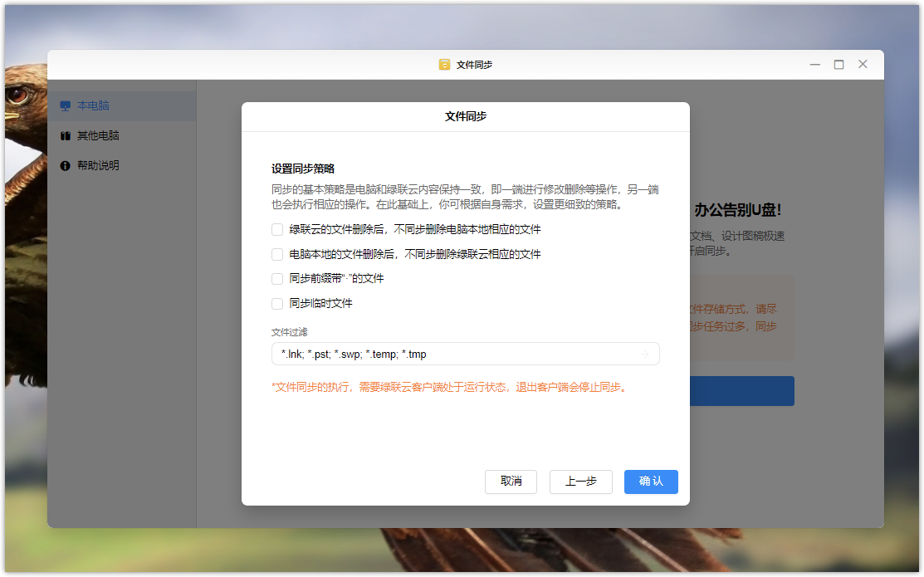Enable keeping local files after cloud deletion
Screen dimensions: 924x577
[x=277, y=229]
